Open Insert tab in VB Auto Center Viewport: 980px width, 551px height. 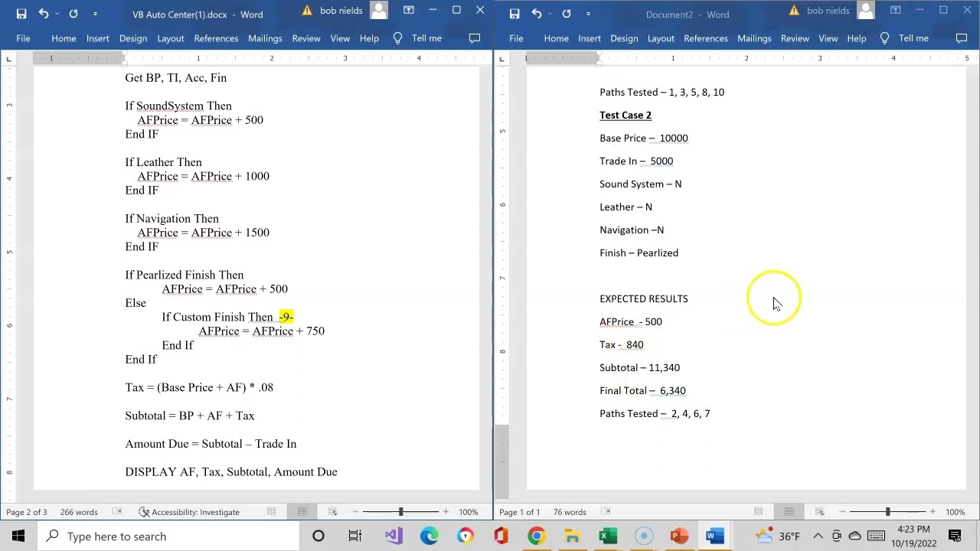click(x=98, y=38)
